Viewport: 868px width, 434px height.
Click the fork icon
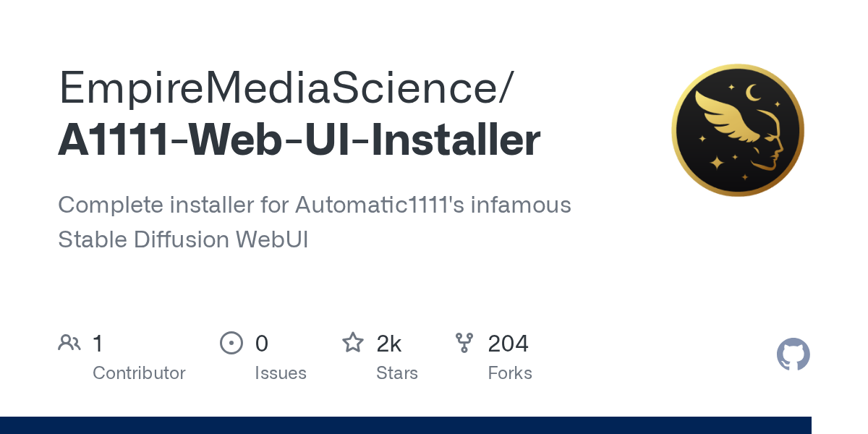coord(464,343)
